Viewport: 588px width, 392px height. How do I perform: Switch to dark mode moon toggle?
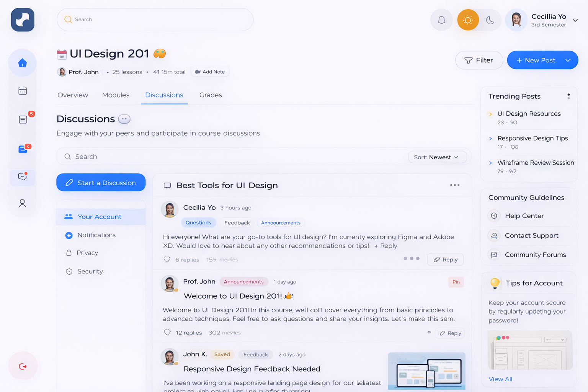point(490,20)
